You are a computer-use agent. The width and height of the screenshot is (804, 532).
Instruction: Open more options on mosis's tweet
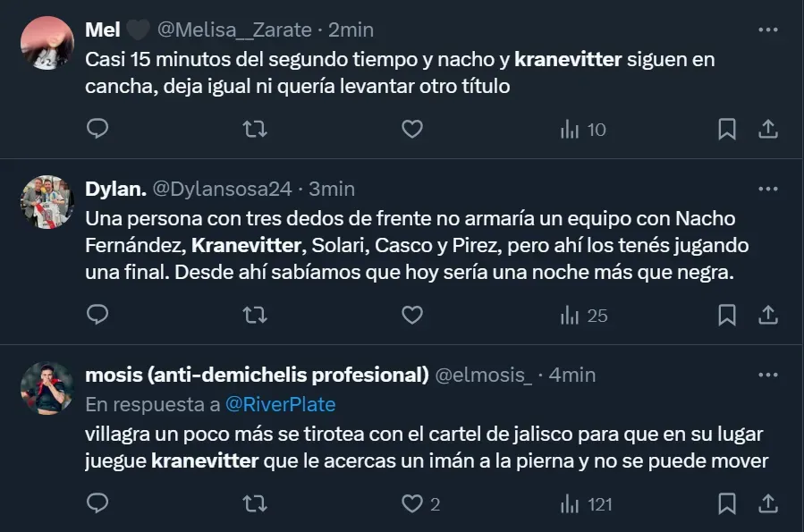click(x=767, y=375)
